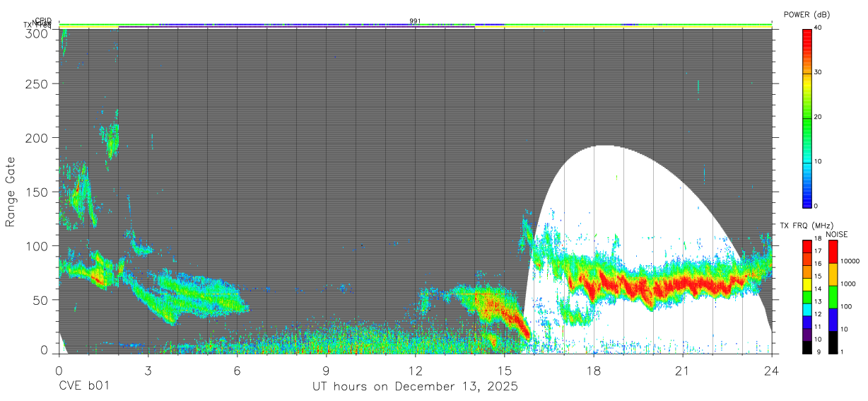This screenshot has width=868, height=401.
Task: Click the 15 tick on UT hours axis
Action: pos(505,371)
